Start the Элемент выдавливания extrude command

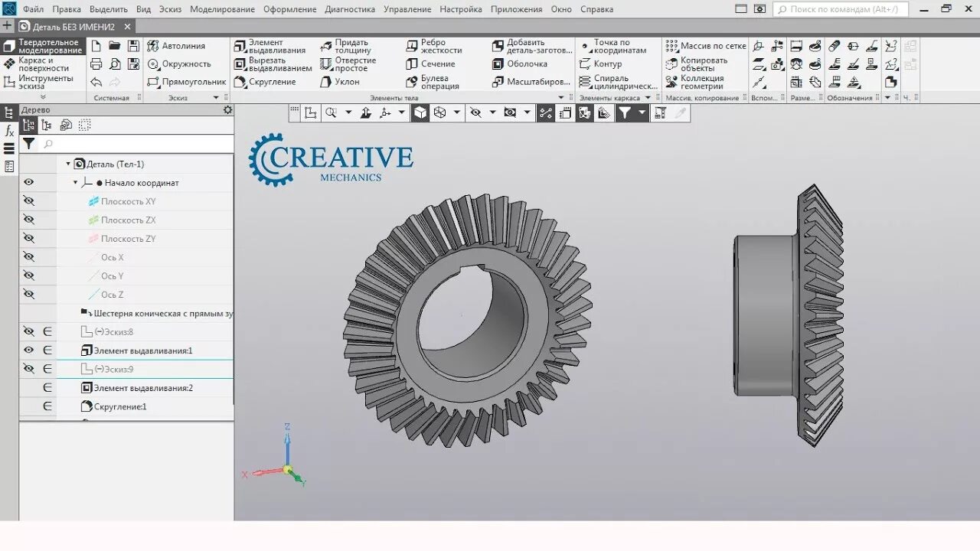[269, 46]
